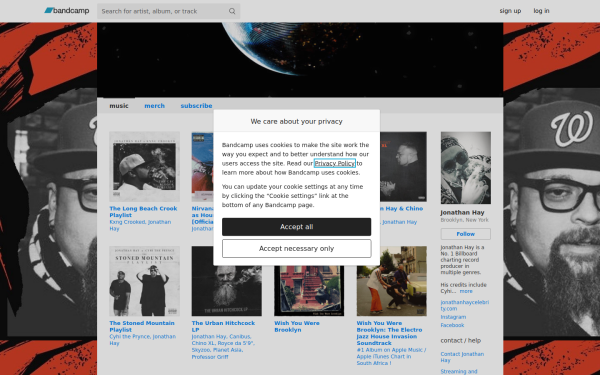Click Accept necessary only button
Screen dimensions: 600x375
click(x=296, y=248)
